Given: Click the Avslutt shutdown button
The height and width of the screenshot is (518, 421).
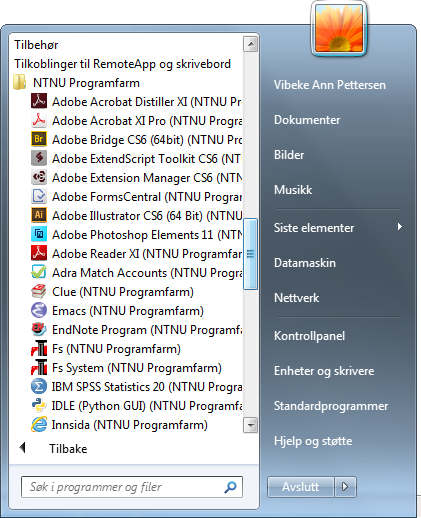Looking at the screenshot, I should [x=301, y=487].
